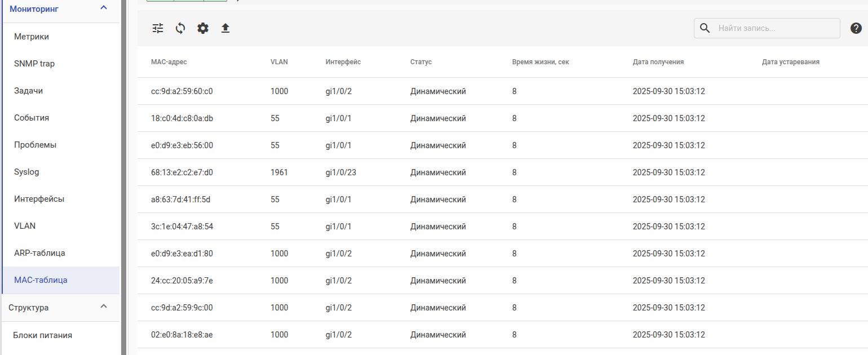Click the export upload arrow icon
This screenshot has height=355, width=868.
pos(225,28)
